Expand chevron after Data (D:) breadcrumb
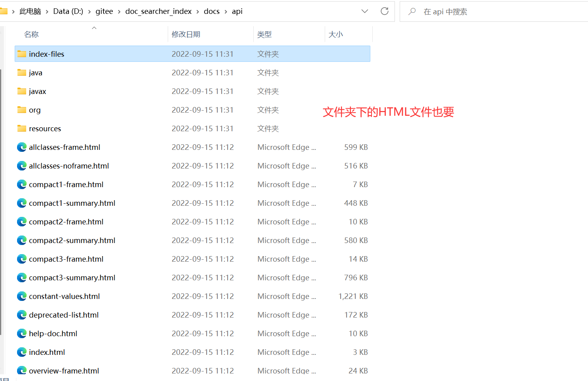This screenshot has height=381, width=588. point(90,11)
